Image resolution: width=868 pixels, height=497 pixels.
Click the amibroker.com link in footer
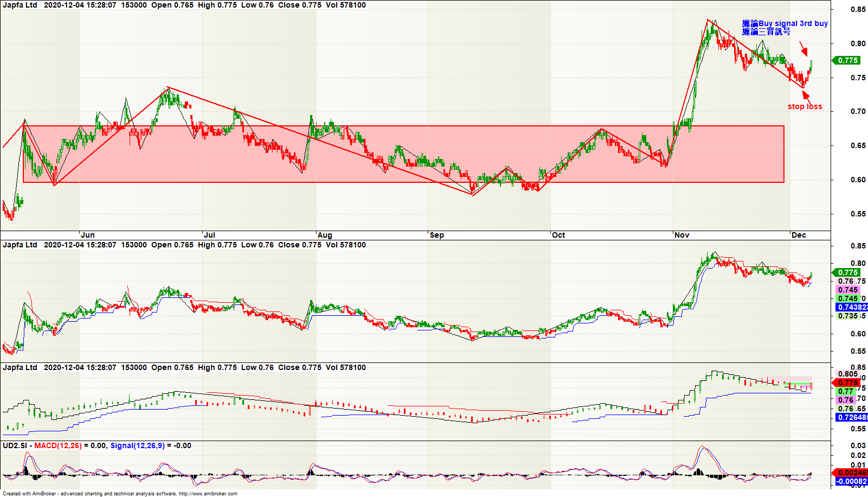tap(208, 494)
